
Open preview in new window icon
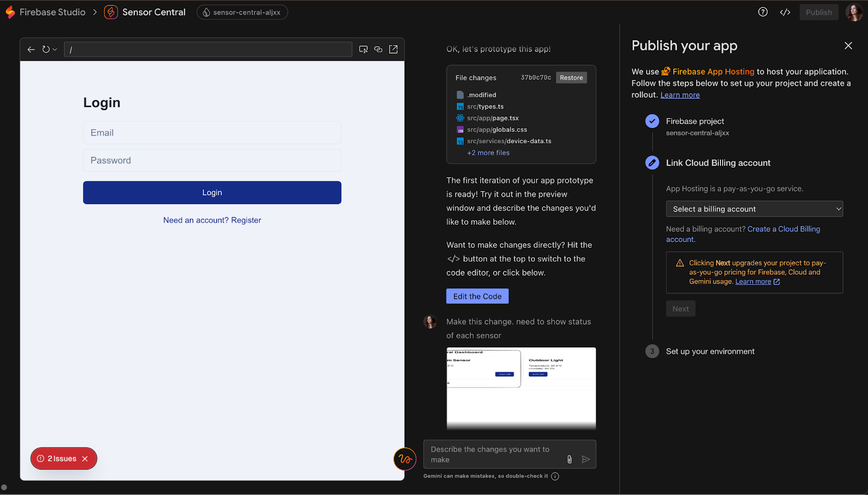(393, 49)
